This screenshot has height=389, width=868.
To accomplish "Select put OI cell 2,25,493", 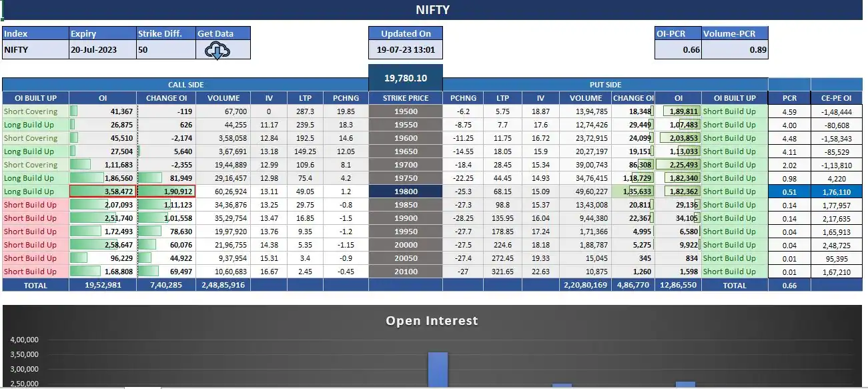I will 678,165.
